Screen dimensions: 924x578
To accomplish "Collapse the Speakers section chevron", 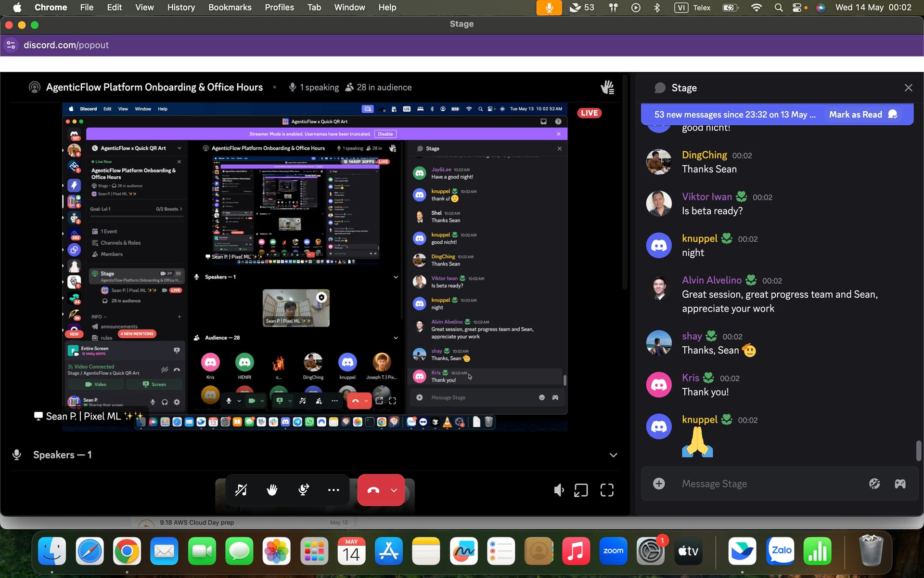I will click(613, 455).
